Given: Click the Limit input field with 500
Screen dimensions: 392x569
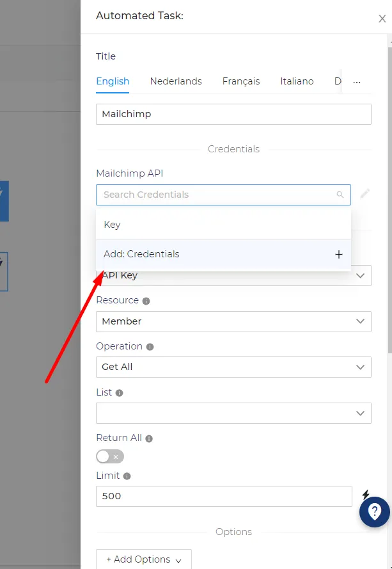Looking at the screenshot, I should tap(224, 496).
